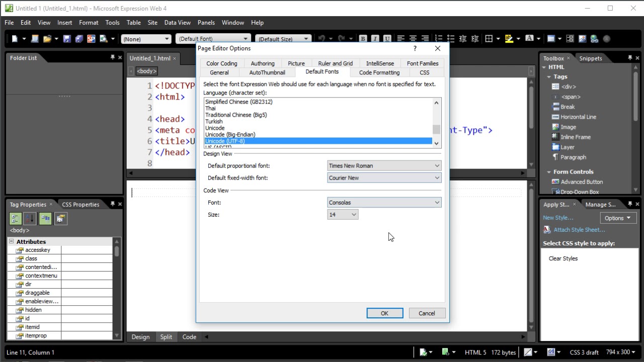Collapse the Form Controls group in Toolbox

pos(549,172)
